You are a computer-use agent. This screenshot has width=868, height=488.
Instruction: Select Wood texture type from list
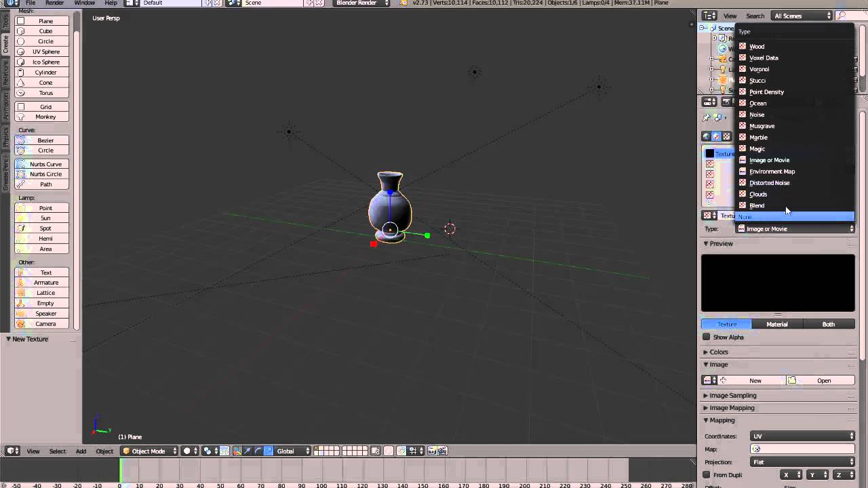pyautogui.click(x=794, y=46)
